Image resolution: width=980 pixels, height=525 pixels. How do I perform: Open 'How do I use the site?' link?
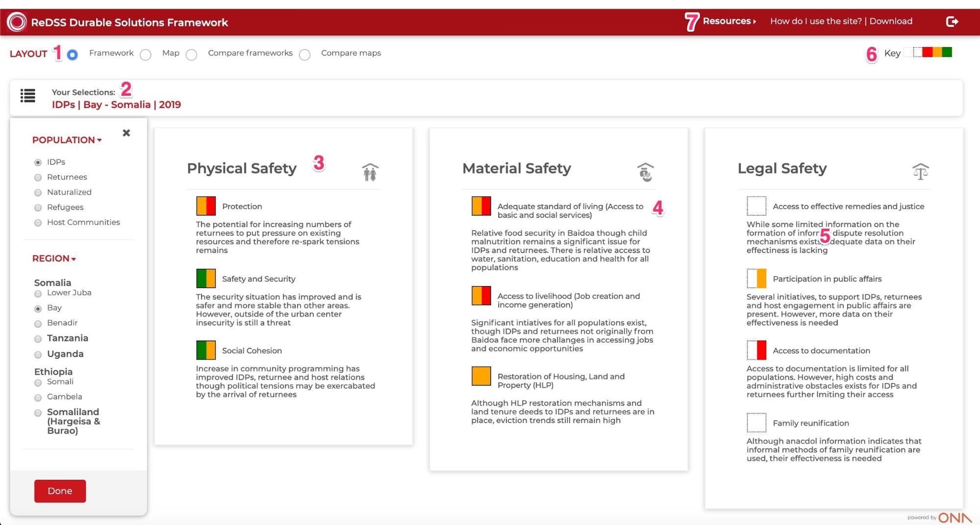tap(816, 21)
